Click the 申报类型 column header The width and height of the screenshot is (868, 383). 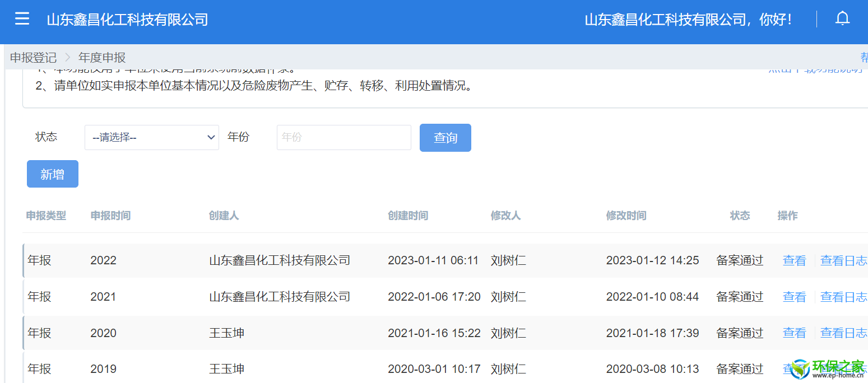click(46, 216)
